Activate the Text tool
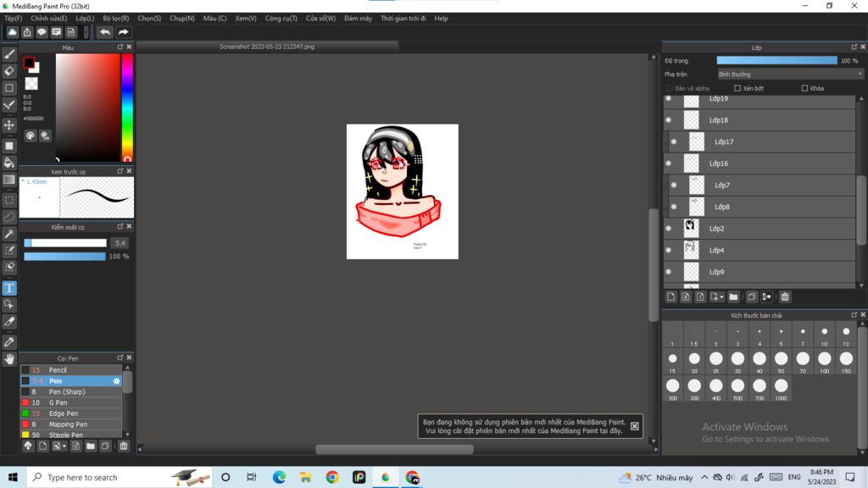Screen dimensions: 868x488 click(9, 288)
